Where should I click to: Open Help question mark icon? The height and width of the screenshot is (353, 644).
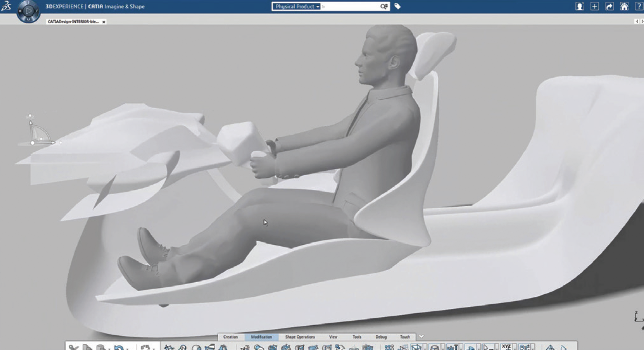639,6
